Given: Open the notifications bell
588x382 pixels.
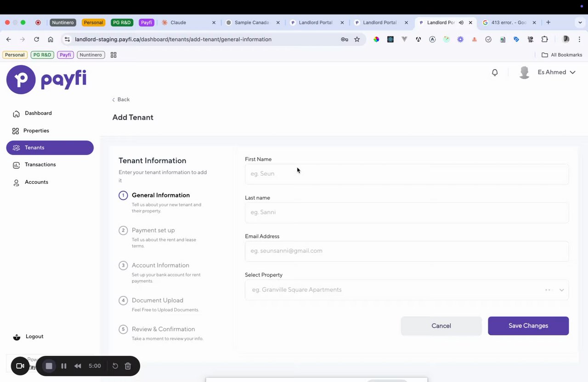Looking at the screenshot, I should tap(495, 72).
